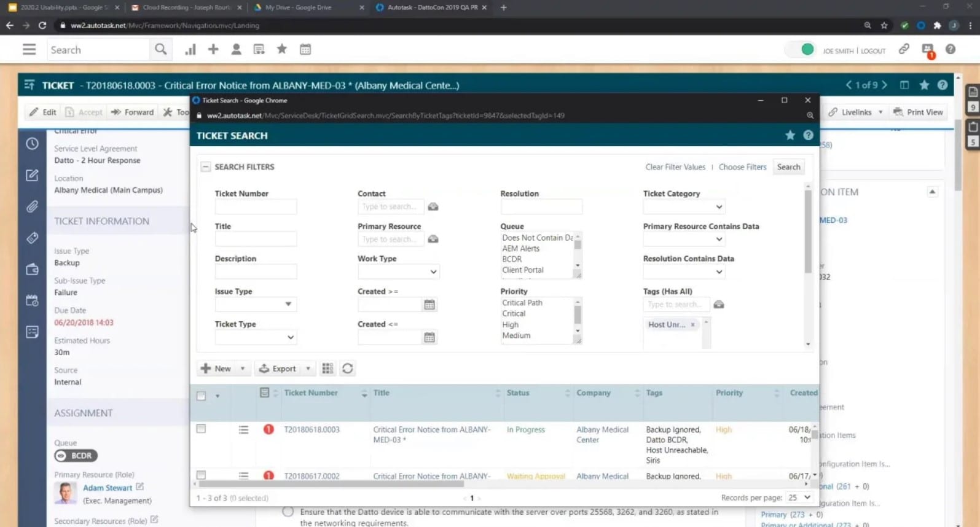Select BCDR in the Queue list
Viewport: 980px width, 527px height.
point(512,259)
